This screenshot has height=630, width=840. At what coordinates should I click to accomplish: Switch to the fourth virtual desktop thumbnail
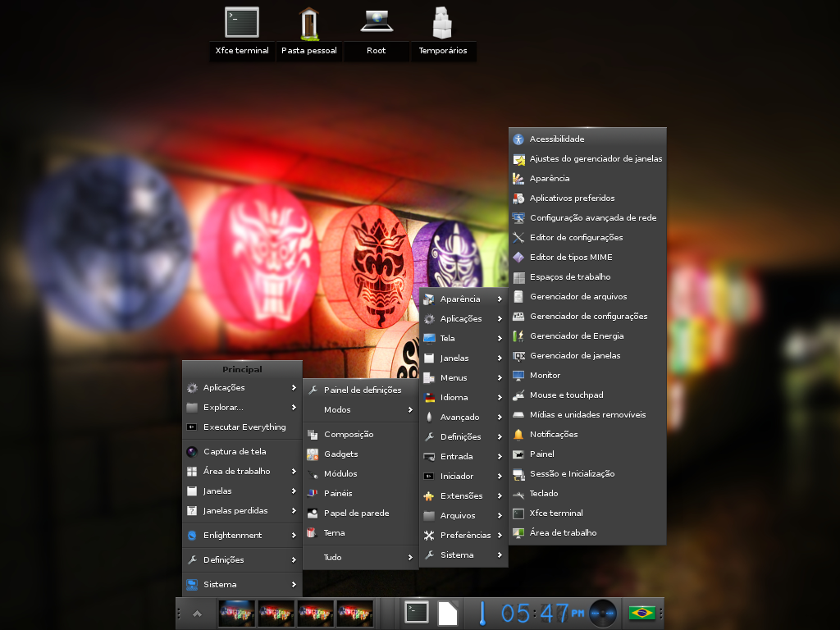pyautogui.click(x=354, y=613)
